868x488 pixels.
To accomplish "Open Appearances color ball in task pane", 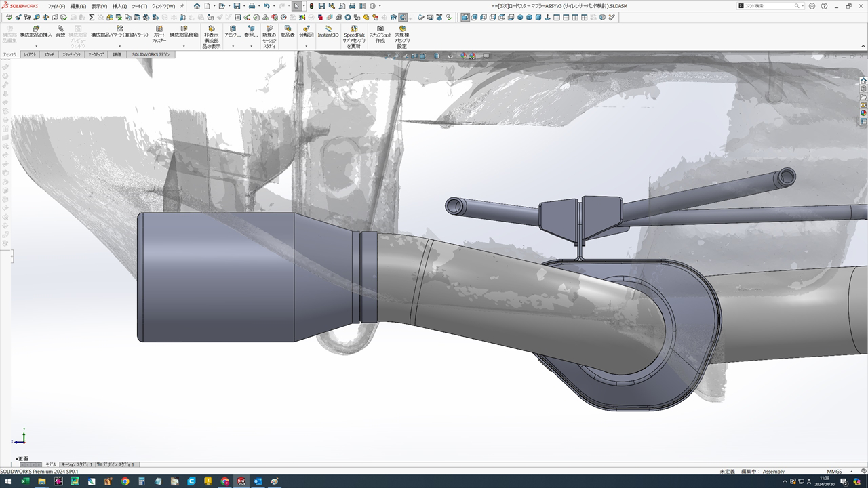I will [863, 113].
